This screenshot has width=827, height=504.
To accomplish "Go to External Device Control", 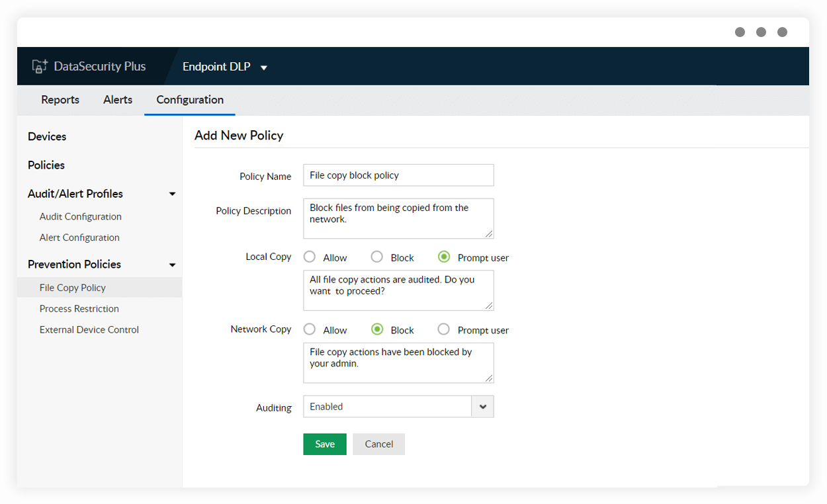I will tap(89, 329).
